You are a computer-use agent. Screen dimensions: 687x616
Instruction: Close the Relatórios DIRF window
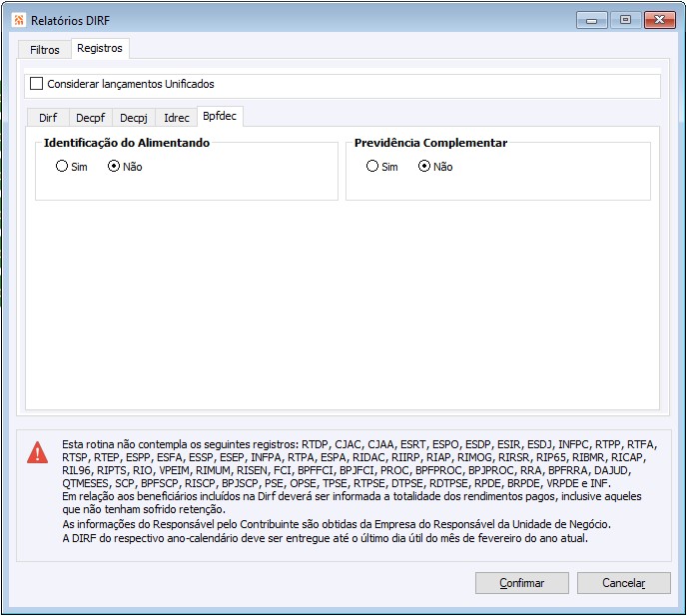click(x=659, y=20)
